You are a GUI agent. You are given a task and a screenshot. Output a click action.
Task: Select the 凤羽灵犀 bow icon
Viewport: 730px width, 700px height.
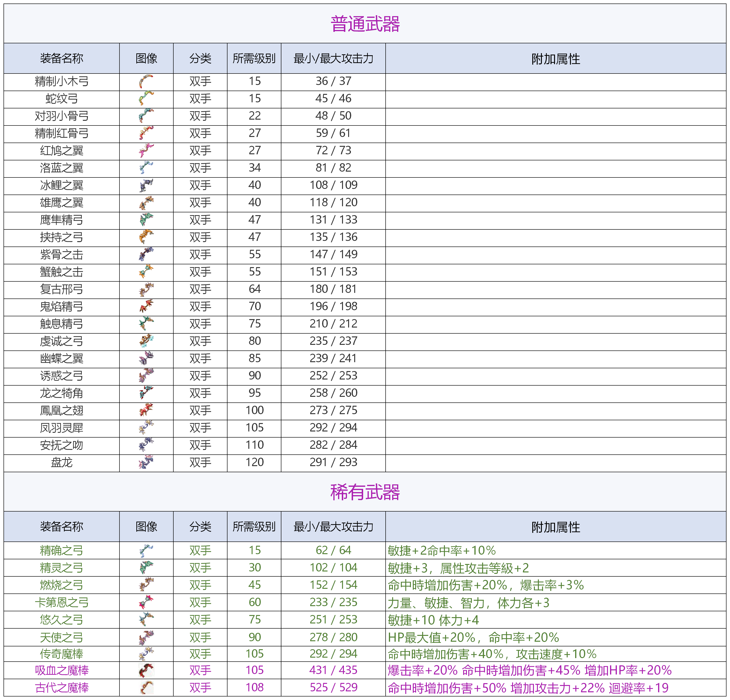[146, 427]
